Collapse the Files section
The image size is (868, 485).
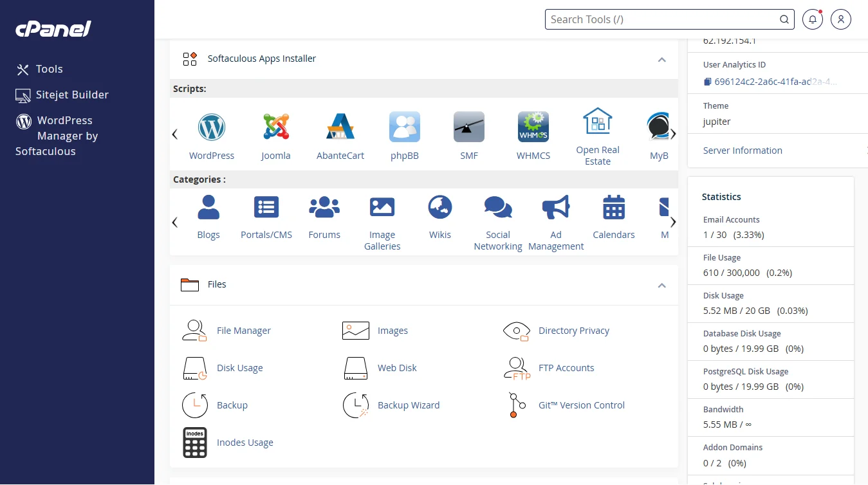point(661,285)
